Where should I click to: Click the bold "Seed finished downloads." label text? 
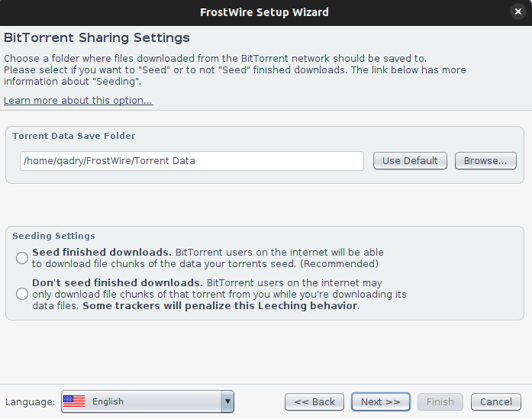pos(102,253)
